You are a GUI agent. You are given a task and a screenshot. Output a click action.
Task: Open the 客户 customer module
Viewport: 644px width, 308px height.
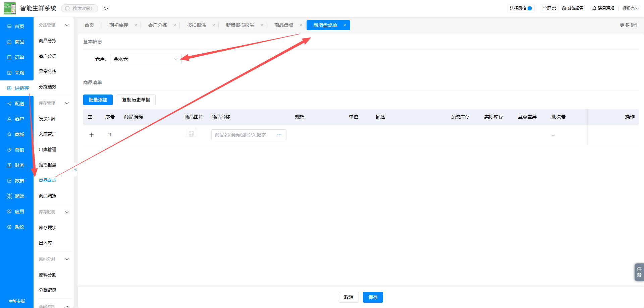click(x=16, y=119)
